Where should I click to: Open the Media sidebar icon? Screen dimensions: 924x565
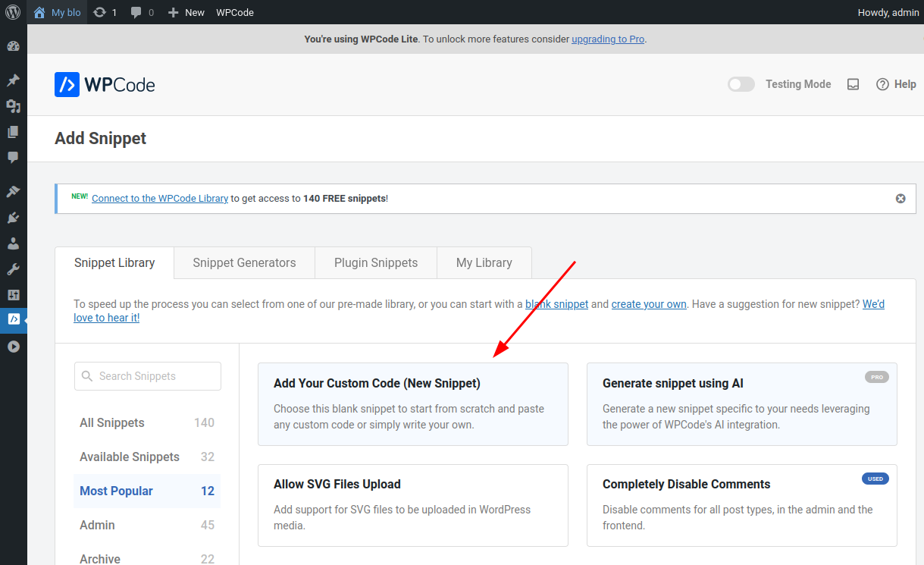[13, 106]
